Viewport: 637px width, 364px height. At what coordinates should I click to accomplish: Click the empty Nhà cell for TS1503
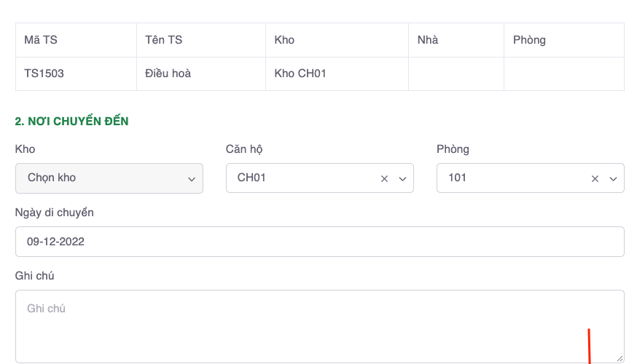click(x=456, y=74)
